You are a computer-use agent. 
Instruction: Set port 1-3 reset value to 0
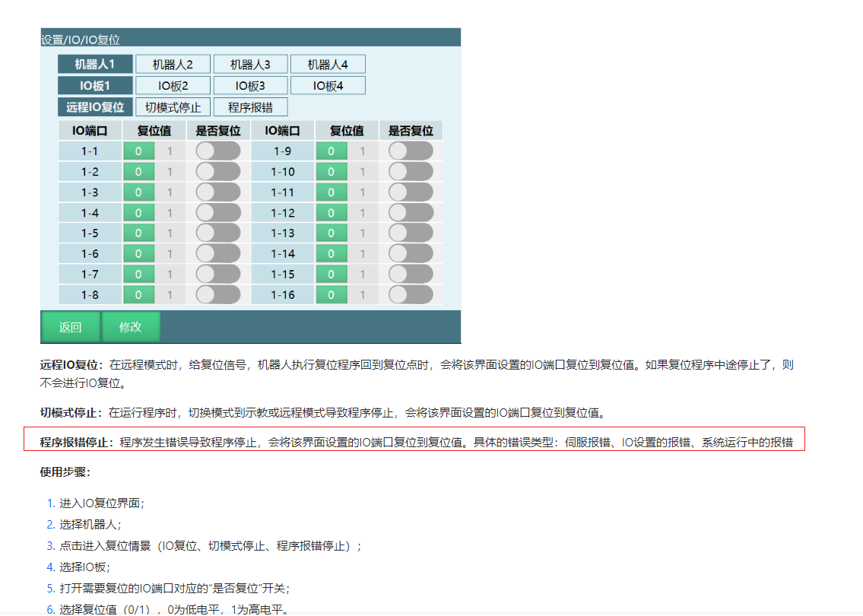[x=138, y=192]
